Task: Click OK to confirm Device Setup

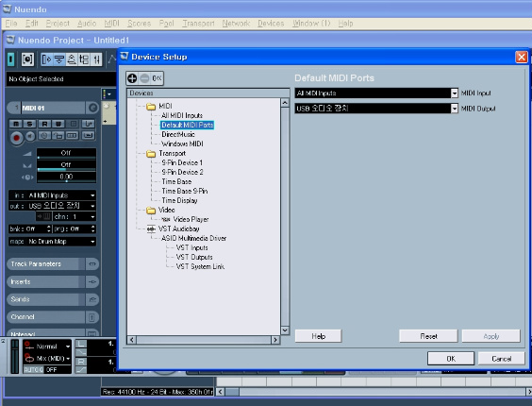Action: pos(451,359)
